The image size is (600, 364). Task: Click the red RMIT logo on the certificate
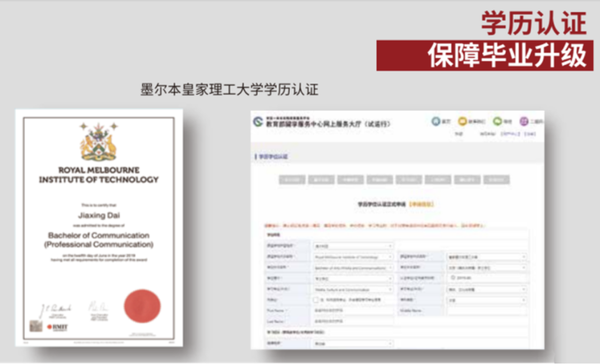click(57, 327)
